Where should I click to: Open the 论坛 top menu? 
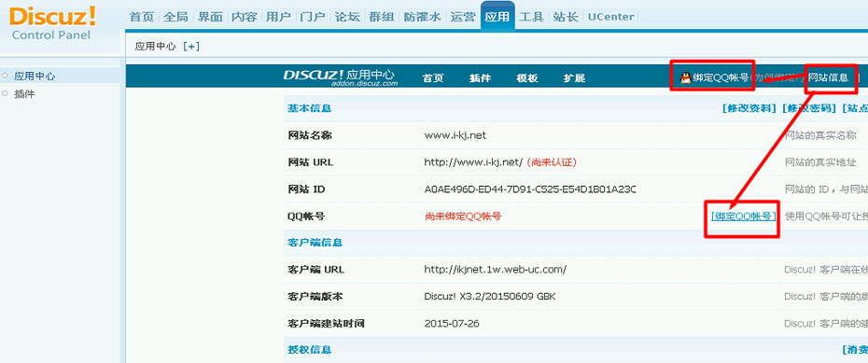coord(347,17)
